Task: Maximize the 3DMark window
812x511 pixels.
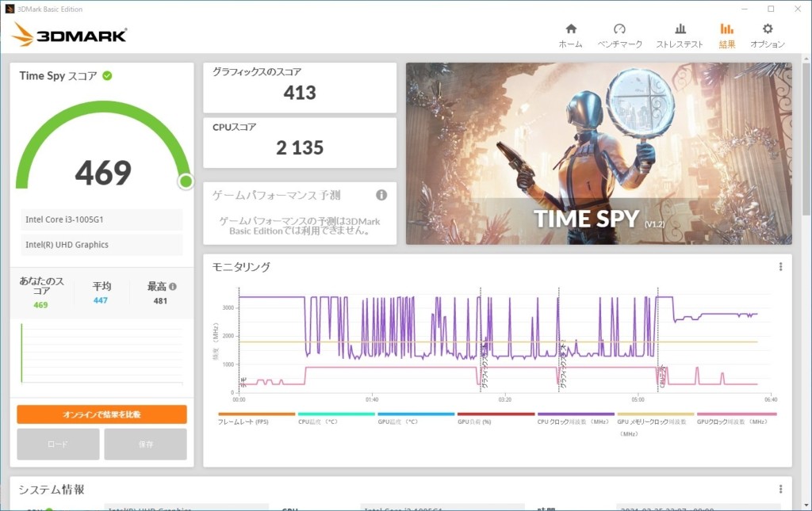Action: (x=771, y=9)
